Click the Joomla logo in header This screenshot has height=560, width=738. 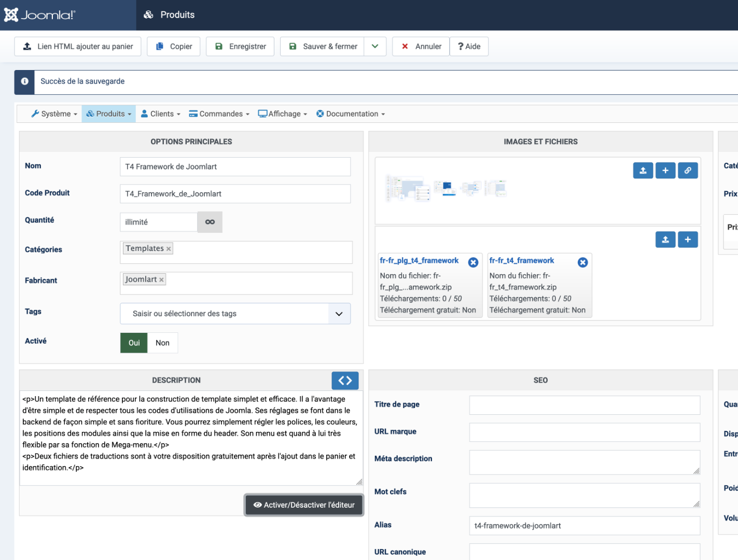39,15
